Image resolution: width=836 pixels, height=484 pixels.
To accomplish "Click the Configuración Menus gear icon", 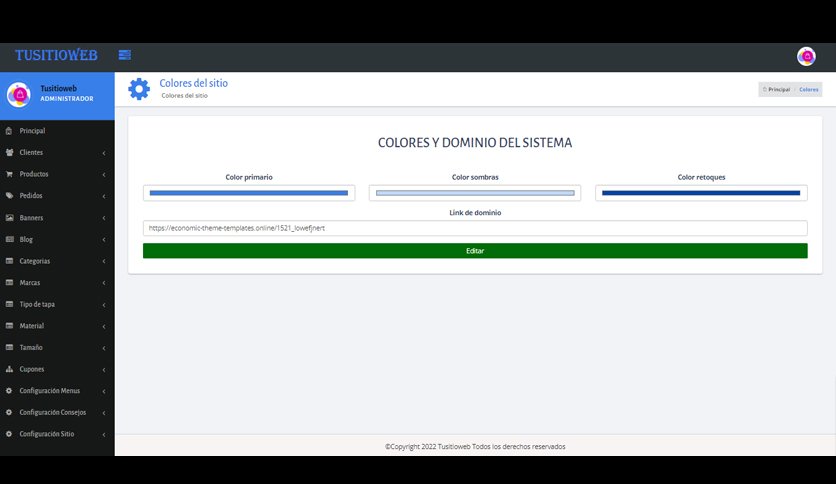I will pyautogui.click(x=9, y=391).
